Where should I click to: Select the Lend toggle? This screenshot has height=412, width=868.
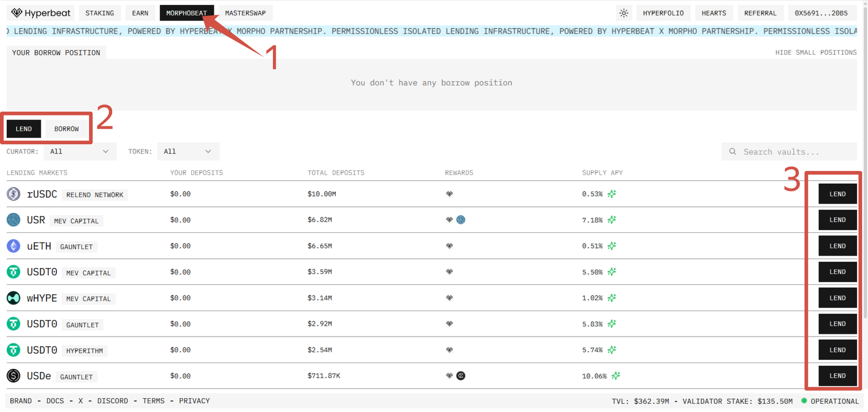24,129
